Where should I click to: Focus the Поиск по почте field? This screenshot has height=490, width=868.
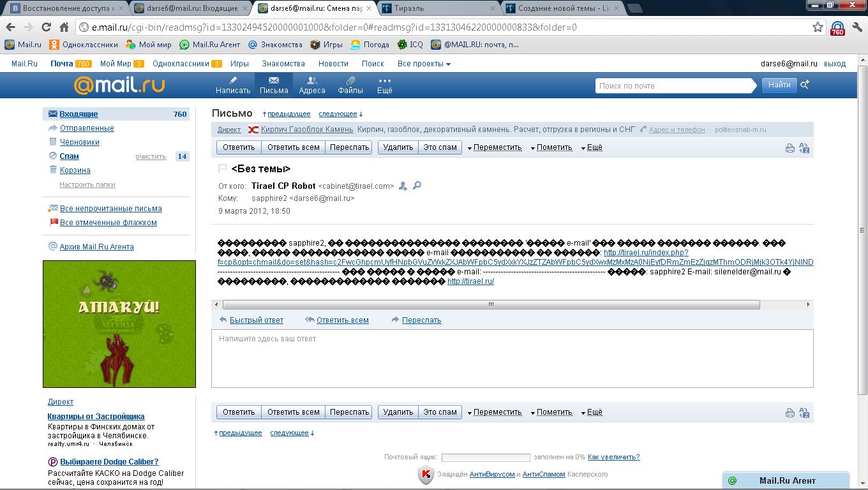pos(677,85)
